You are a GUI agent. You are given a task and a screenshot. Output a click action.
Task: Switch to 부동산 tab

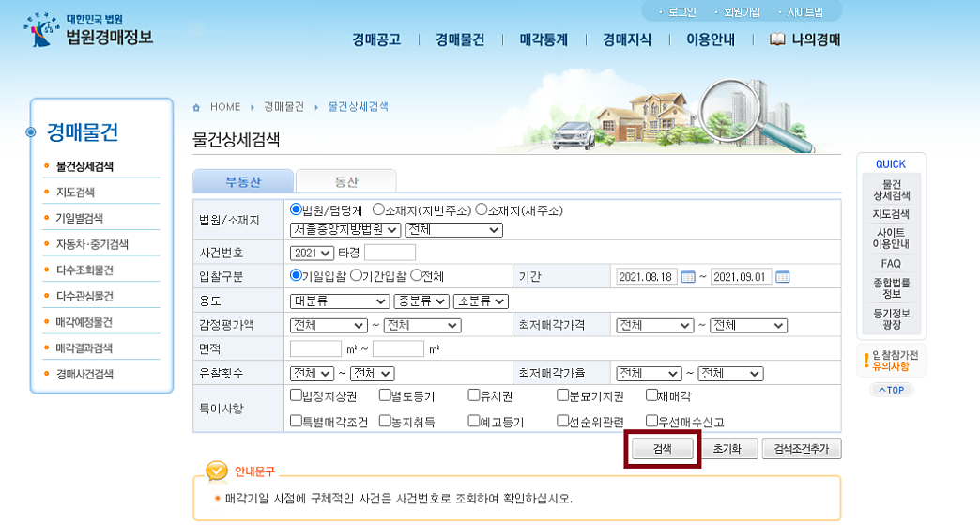[243, 181]
